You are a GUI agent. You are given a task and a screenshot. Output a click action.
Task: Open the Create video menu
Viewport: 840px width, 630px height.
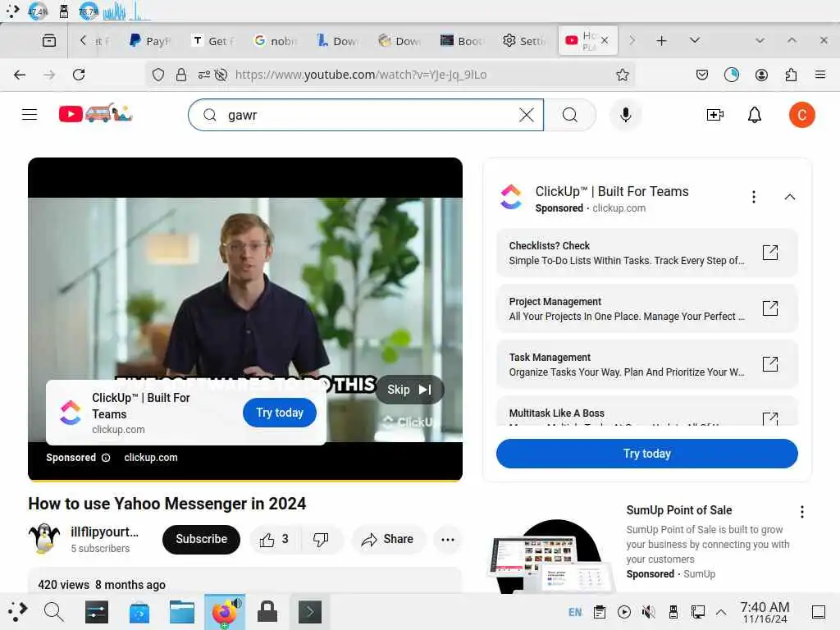[x=715, y=115]
